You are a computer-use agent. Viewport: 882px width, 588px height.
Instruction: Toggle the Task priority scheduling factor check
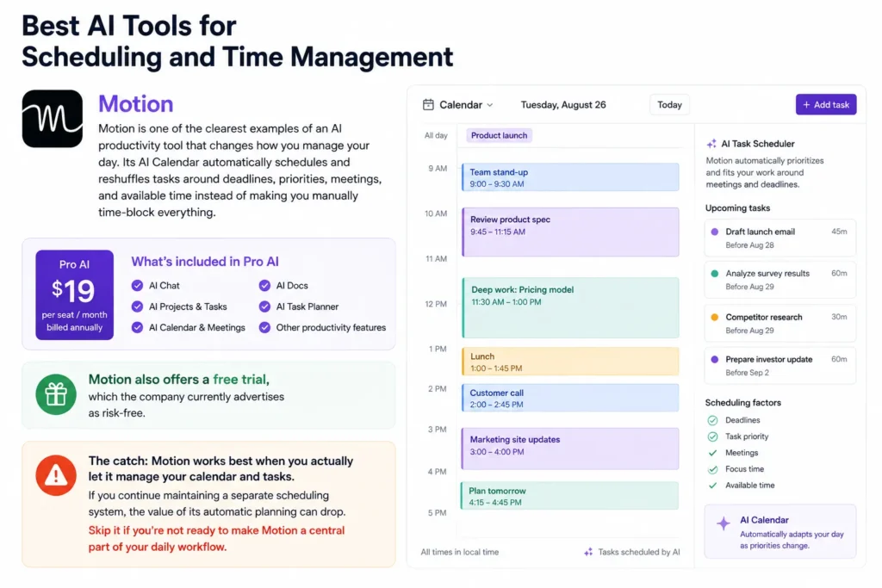[x=712, y=436]
